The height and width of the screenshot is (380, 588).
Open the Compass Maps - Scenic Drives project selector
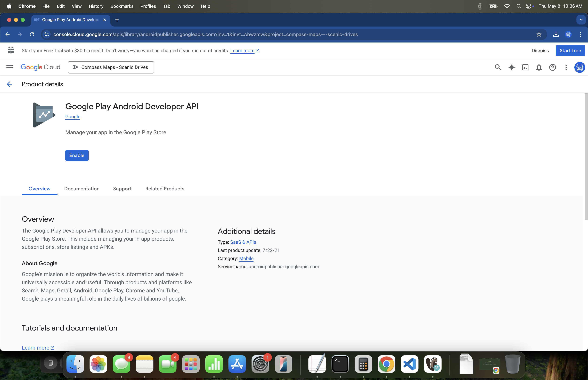pos(111,67)
